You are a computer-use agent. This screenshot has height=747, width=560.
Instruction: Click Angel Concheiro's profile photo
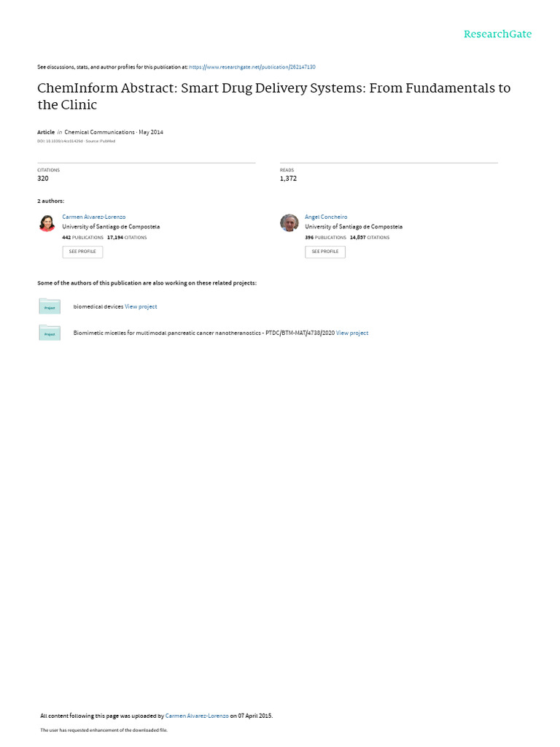289,223
